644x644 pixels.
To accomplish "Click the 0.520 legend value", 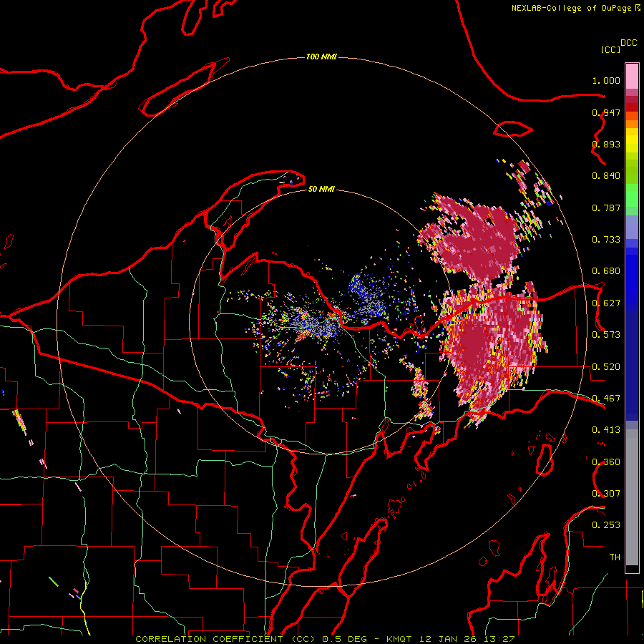I will pyautogui.click(x=606, y=367).
